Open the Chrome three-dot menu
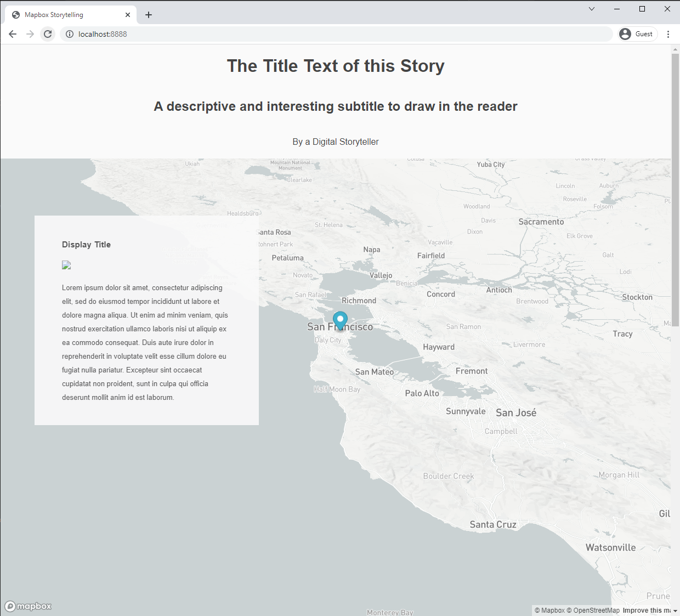The image size is (680, 616). (668, 33)
